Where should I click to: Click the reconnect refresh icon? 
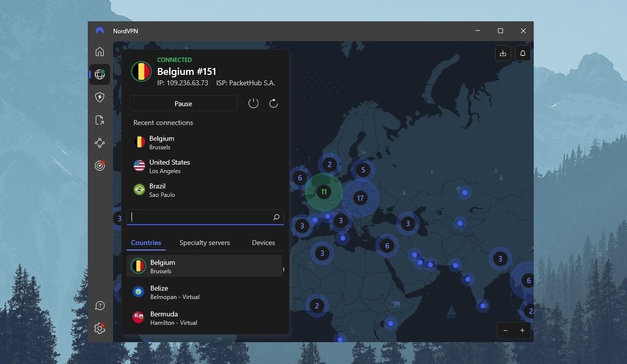273,103
